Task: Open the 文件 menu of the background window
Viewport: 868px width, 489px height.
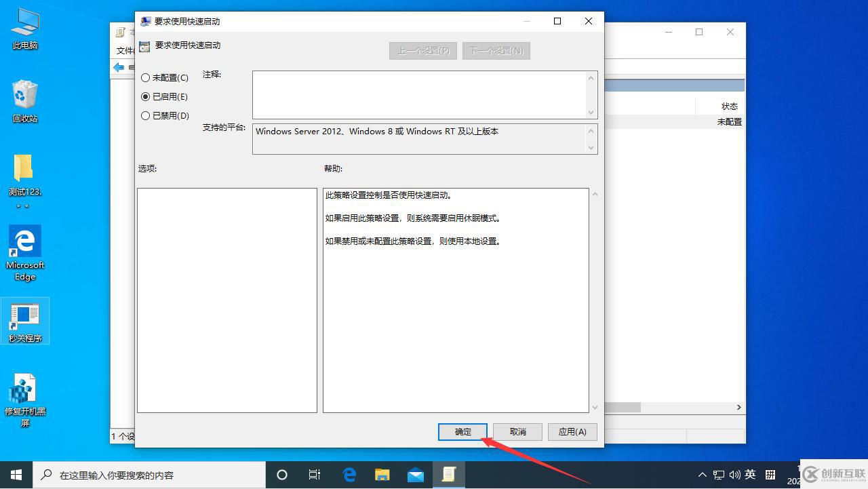Action: coord(124,50)
